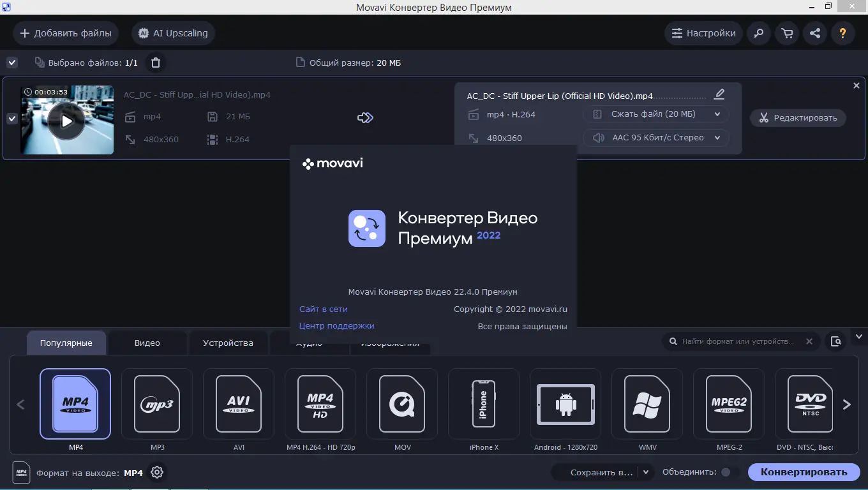The image size is (868, 490).
Task: Click the format search input field
Action: pos(738,341)
